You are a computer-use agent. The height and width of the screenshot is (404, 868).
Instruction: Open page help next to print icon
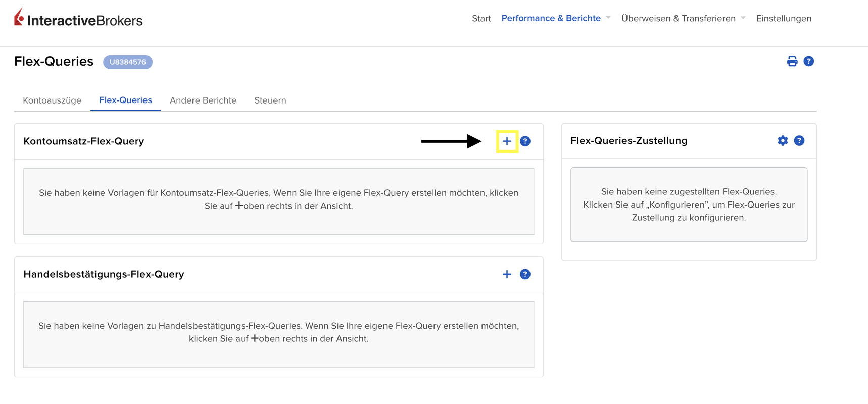[808, 61]
